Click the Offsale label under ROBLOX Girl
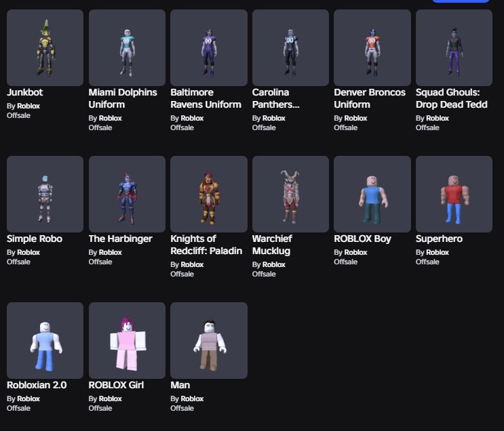This screenshot has width=504, height=431. click(100, 408)
